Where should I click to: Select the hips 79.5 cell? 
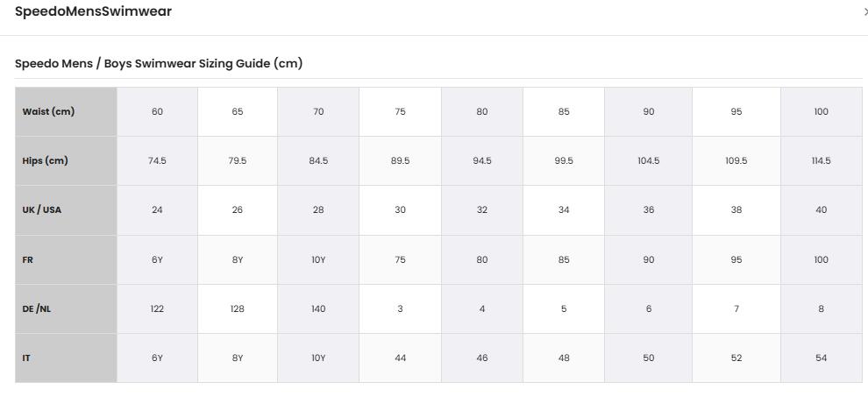coord(238,160)
